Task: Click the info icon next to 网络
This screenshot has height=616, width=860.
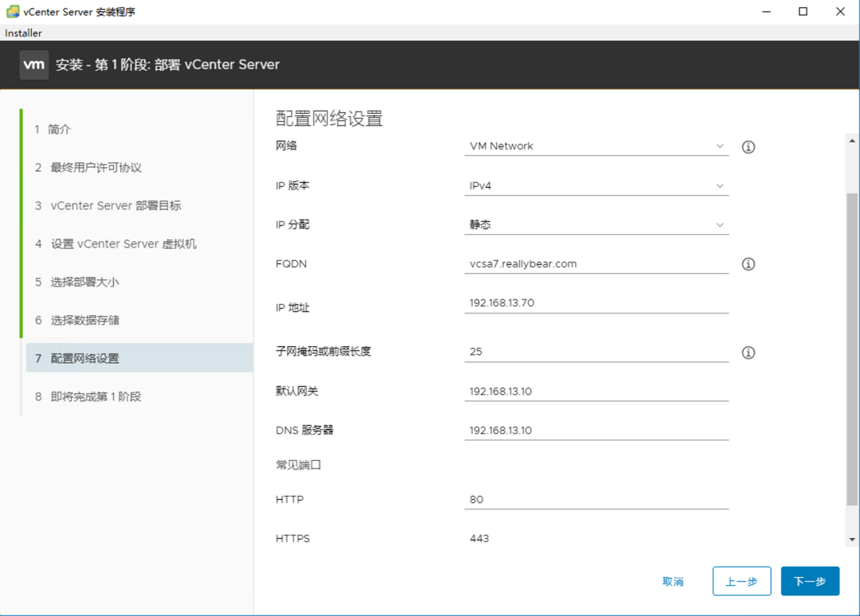Action: point(748,147)
